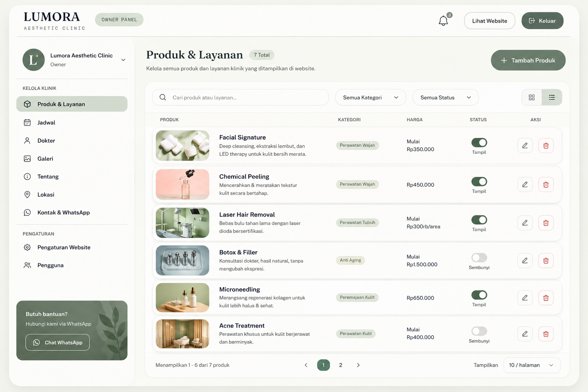The width and height of the screenshot is (588, 392).
Task: Click the Acne Treatment thumbnail image
Action: 183,334
